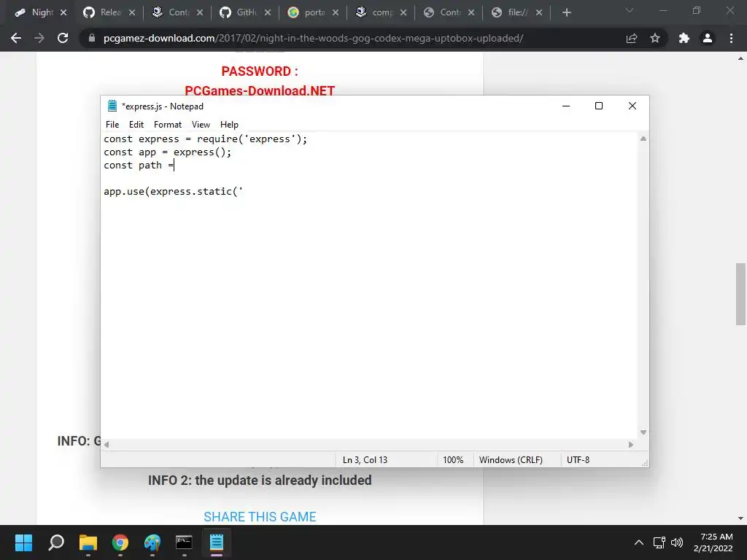Click 'INFO 2: the update is already included'

[260, 480]
